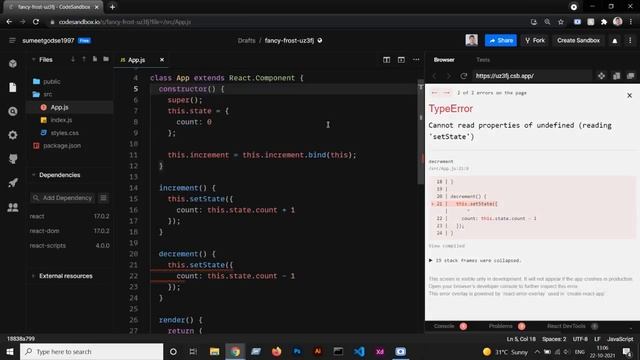The height and width of the screenshot is (360, 640).
Task: Click the react-scripts dependency row
Action: tap(69, 245)
